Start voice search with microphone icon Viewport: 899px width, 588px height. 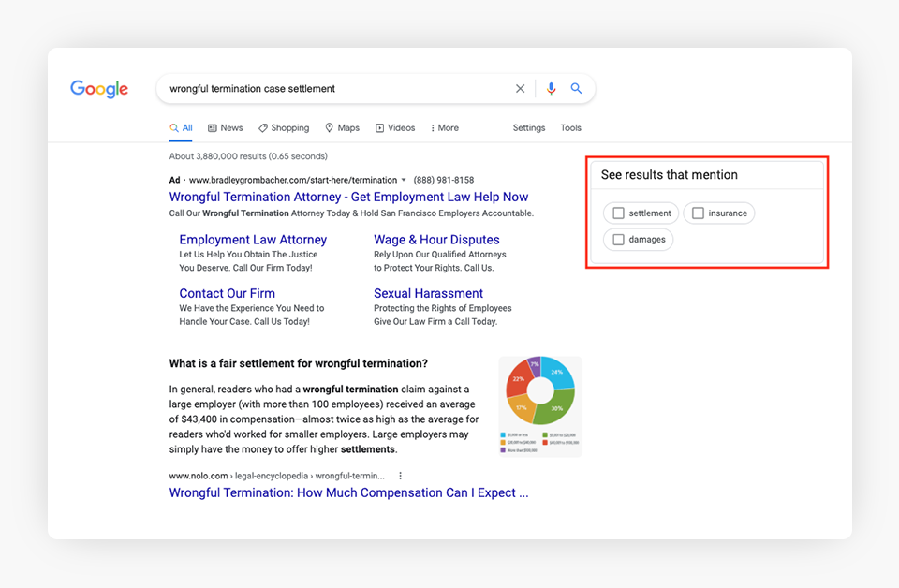point(551,89)
